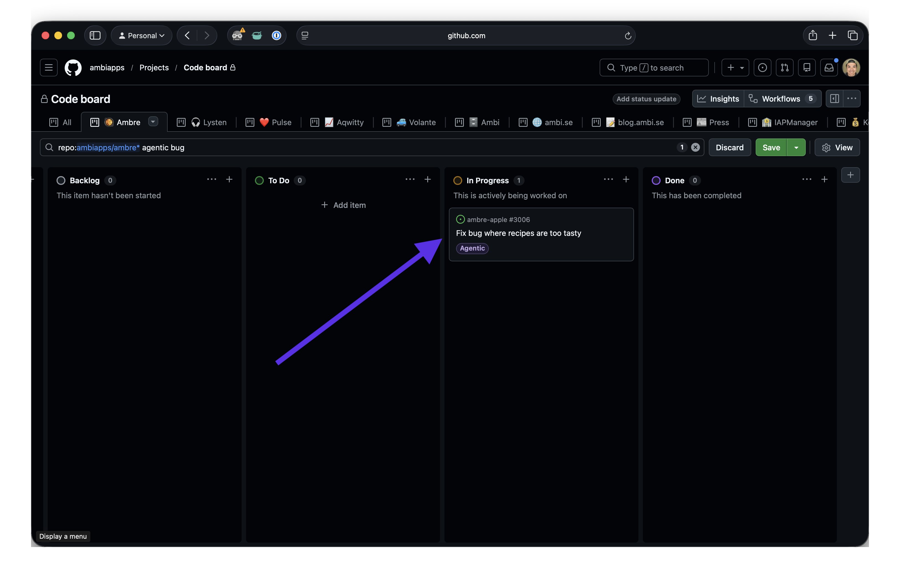Add a new column to board
The width and height of the screenshot is (900, 588).
click(850, 175)
